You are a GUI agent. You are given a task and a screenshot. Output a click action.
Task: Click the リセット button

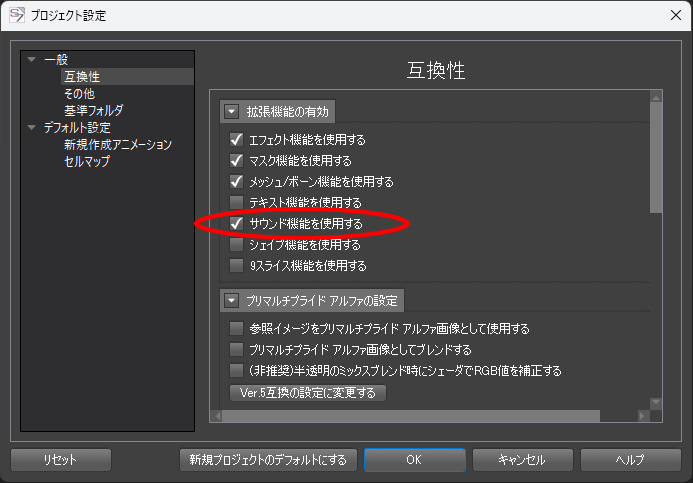[x=61, y=460]
